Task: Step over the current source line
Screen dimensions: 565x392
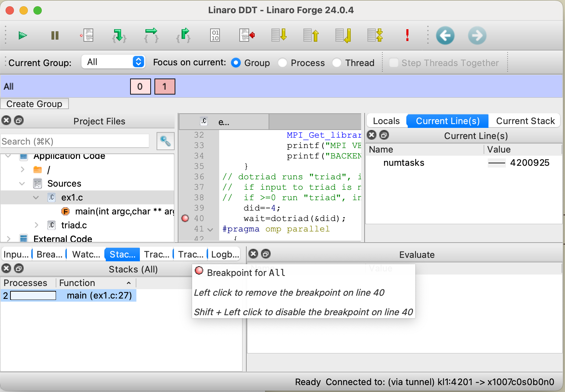Action: (151, 35)
